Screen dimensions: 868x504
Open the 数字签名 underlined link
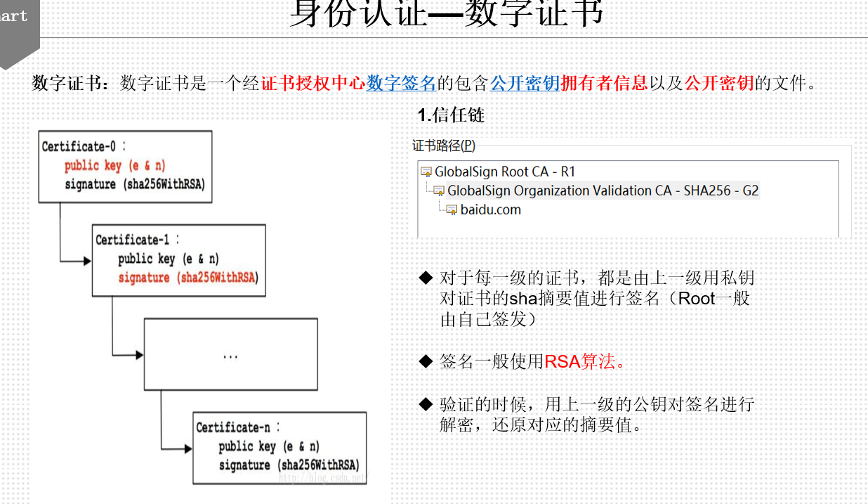pyautogui.click(x=402, y=84)
